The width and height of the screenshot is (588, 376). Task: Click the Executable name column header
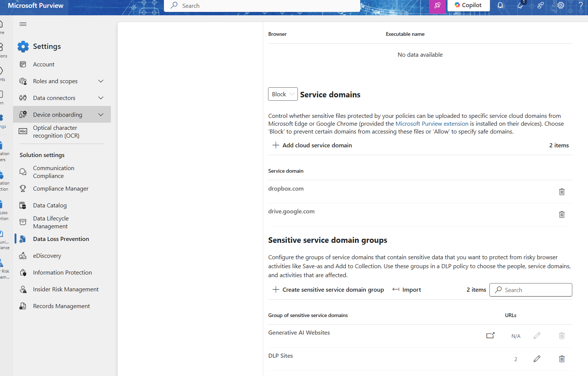pos(405,34)
